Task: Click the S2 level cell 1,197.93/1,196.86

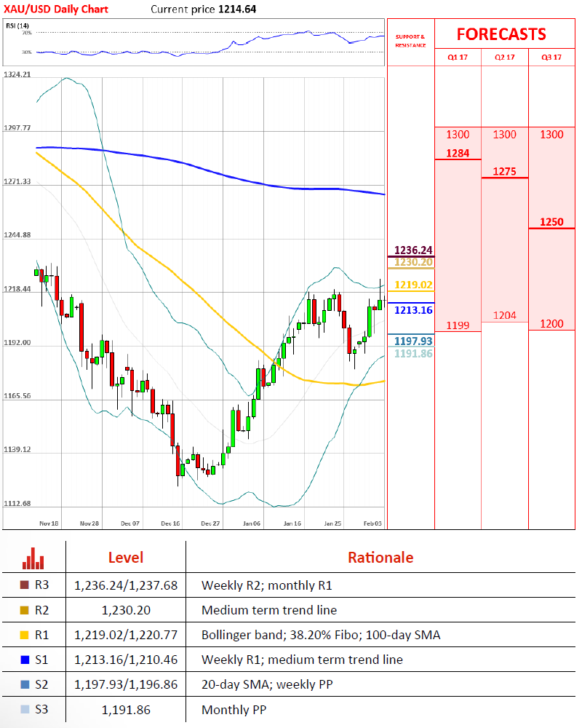Action: point(126,685)
